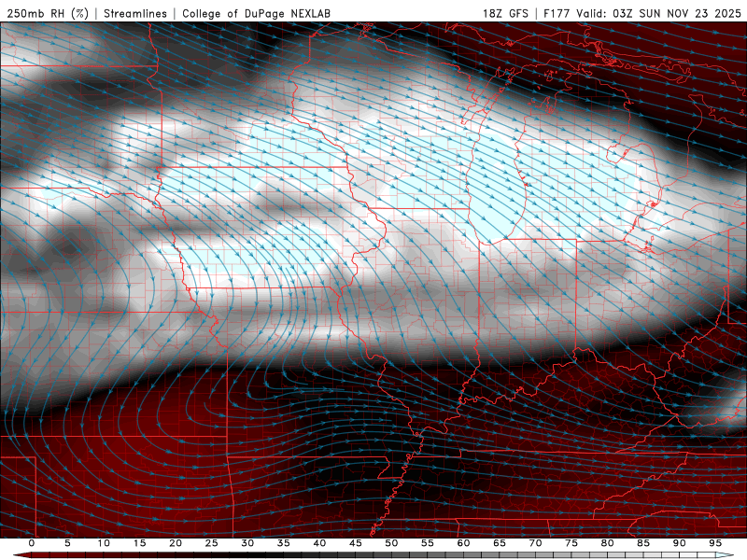Click the colorbar label '5'

click(x=67, y=543)
